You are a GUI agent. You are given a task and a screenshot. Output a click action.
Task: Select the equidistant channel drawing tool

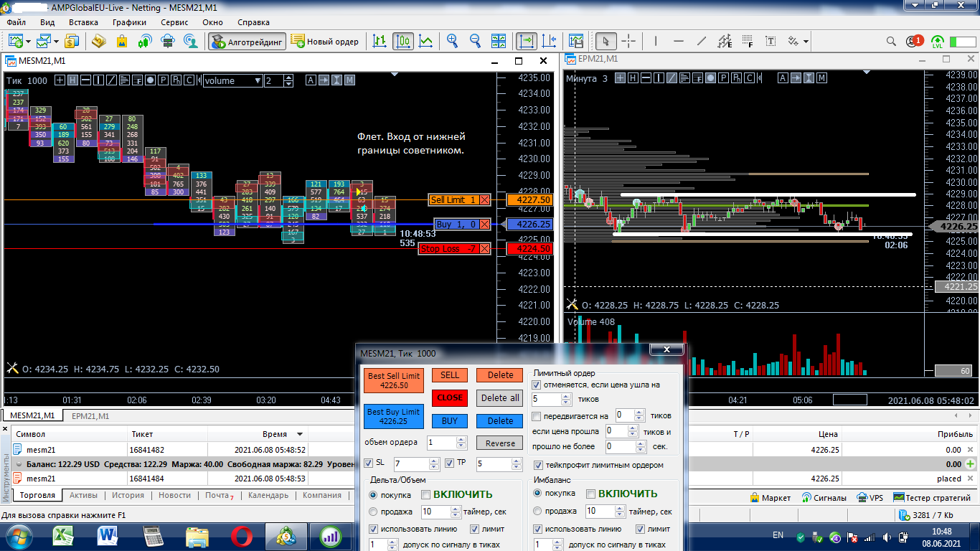coord(725,41)
